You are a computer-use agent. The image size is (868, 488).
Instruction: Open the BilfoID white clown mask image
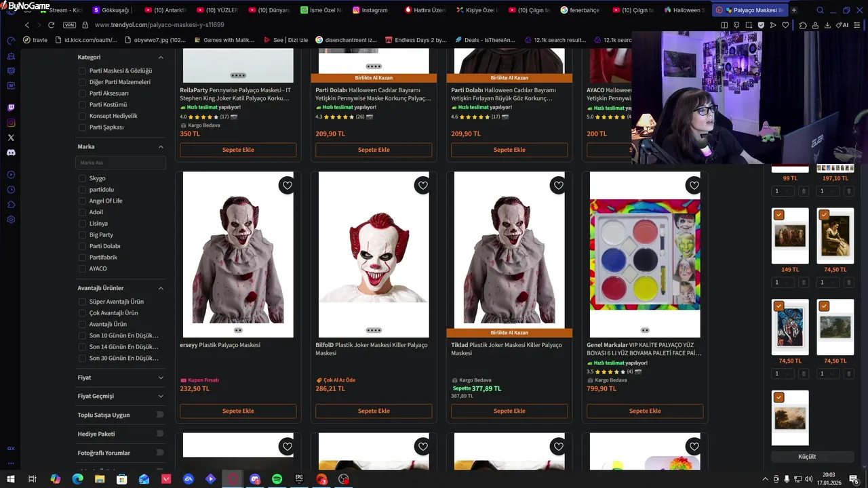[x=374, y=254]
